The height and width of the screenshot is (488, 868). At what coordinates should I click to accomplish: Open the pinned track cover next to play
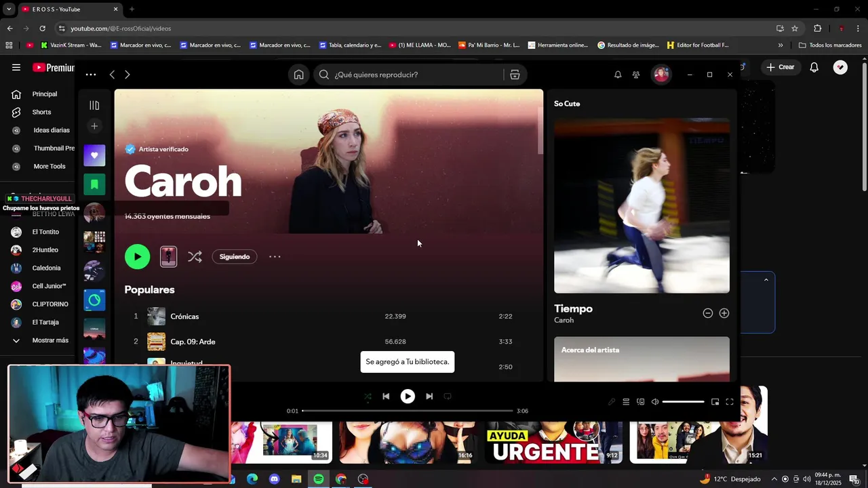coord(168,256)
